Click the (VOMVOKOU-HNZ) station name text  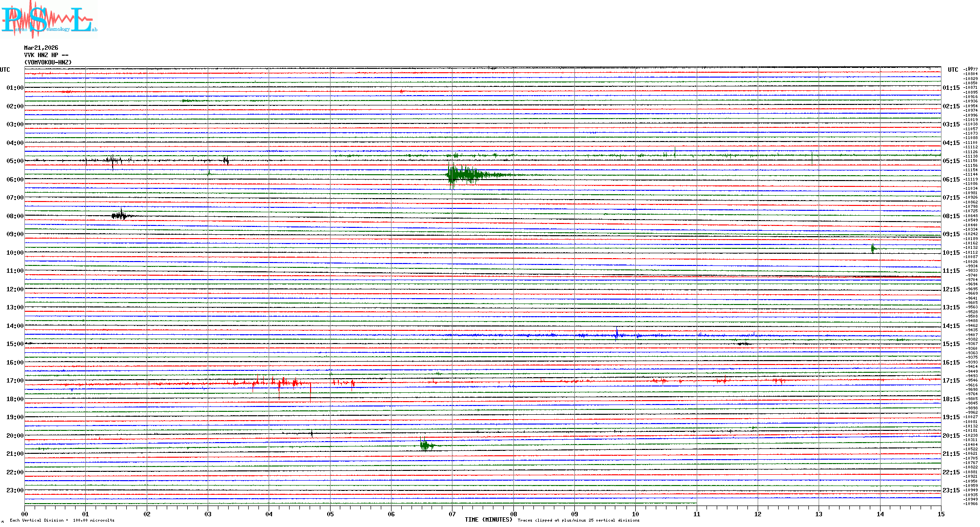coord(48,62)
